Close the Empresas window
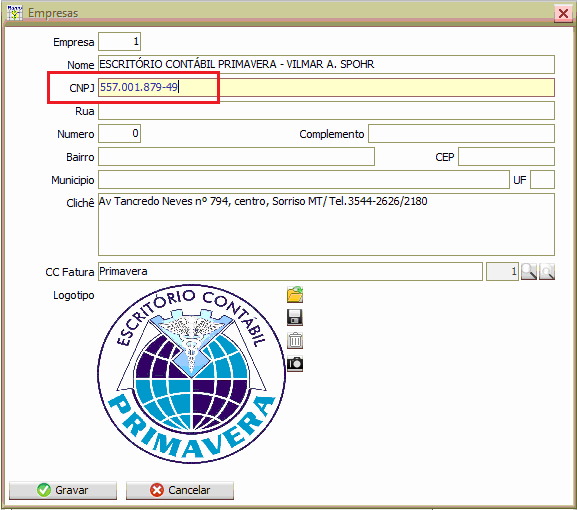 (563, 14)
